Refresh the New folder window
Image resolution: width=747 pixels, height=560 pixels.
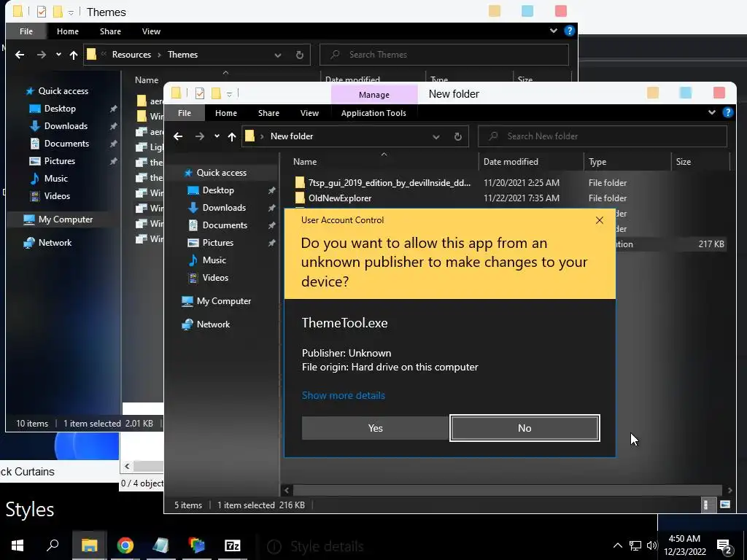coord(458,136)
